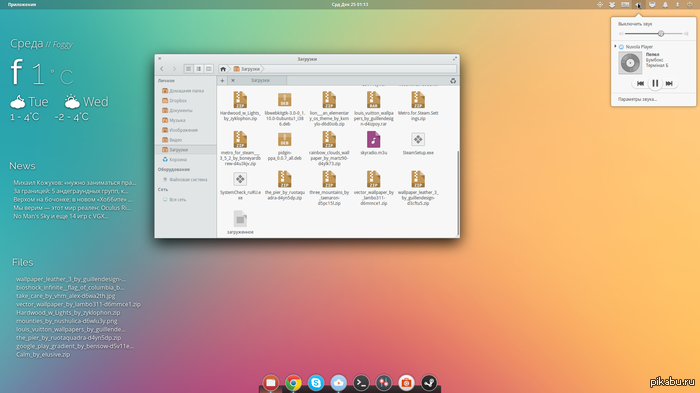The width and height of the screenshot is (700, 393).
Task: Open Параметры звука sound settings
Action: point(637,99)
